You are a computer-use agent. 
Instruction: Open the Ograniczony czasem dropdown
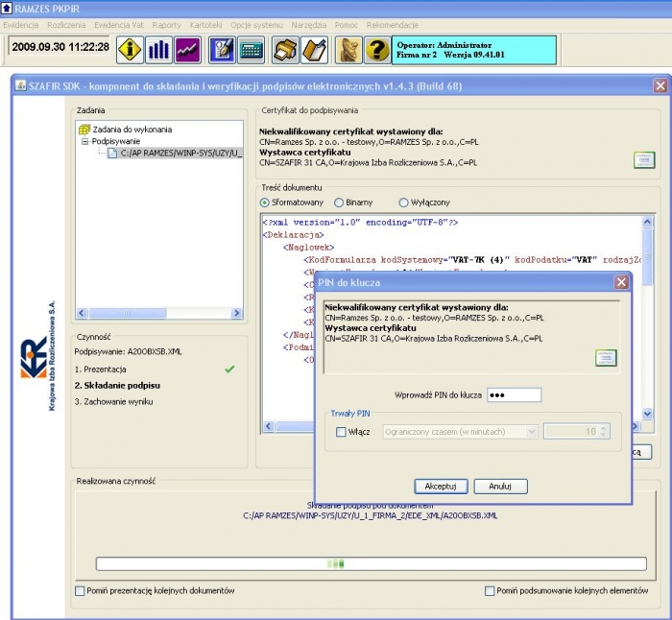[x=460, y=432]
